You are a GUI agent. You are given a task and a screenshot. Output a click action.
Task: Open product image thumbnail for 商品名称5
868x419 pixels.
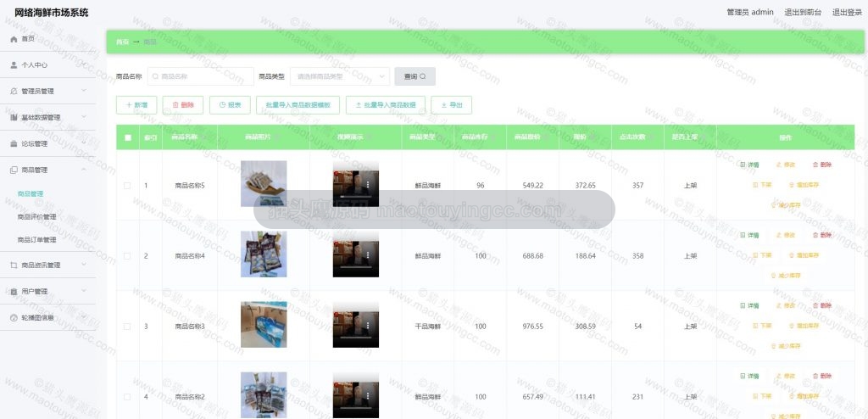click(x=264, y=183)
